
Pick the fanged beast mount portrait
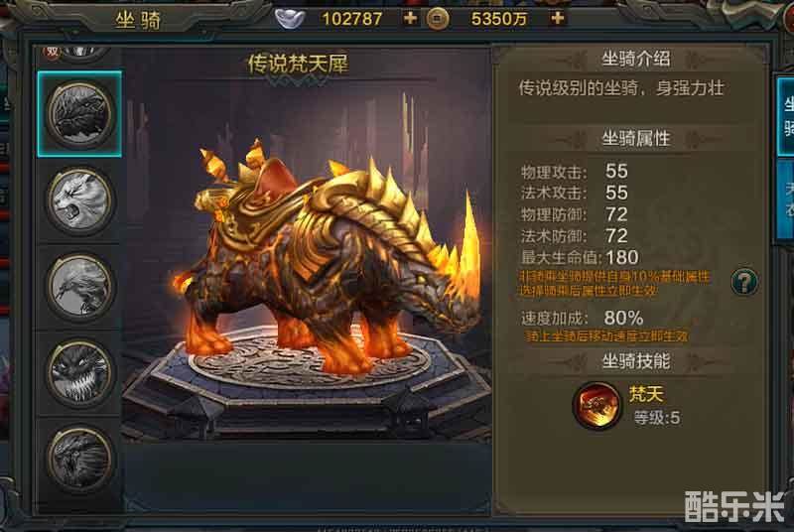79,373
